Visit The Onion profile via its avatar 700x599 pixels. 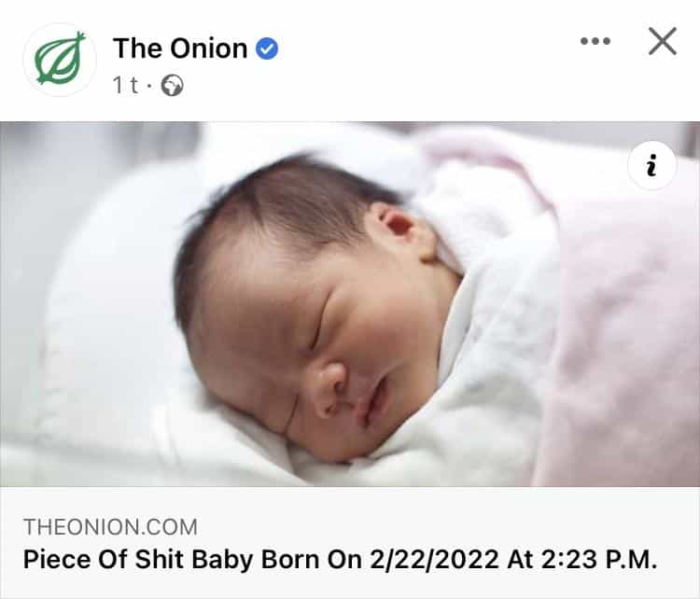pyautogui.click(x=60, y=60)
